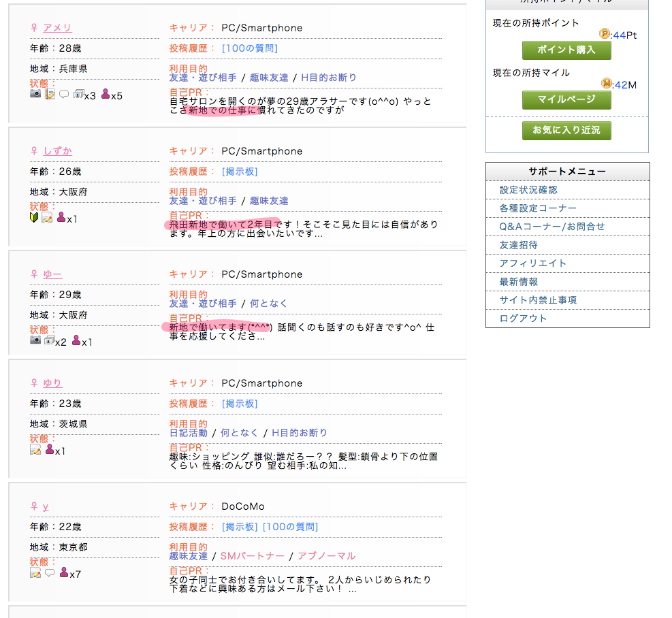The height and width of the screenshot is (618, 672).
Task: Click the post pencil icon in ゆり's status
Action: [x=35, y=450]
